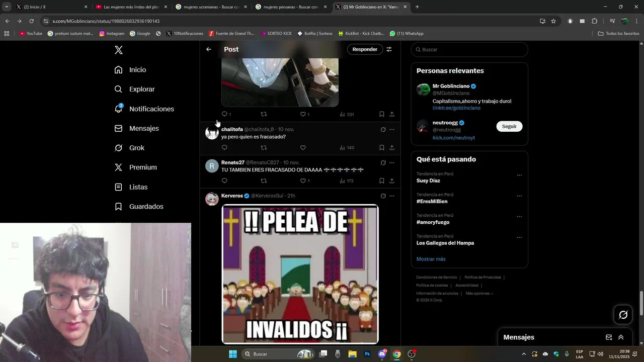Open more options on Renato27's comment

point(392,163)
